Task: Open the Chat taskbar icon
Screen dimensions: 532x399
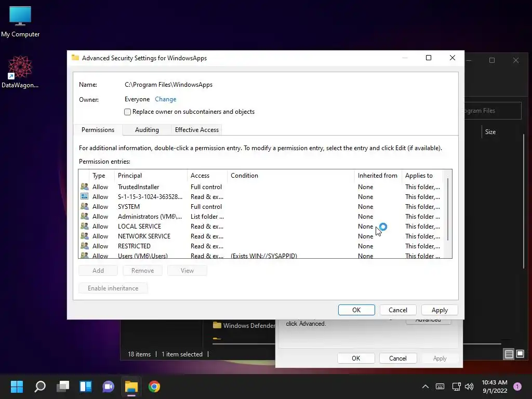Action: coord(108,387)
